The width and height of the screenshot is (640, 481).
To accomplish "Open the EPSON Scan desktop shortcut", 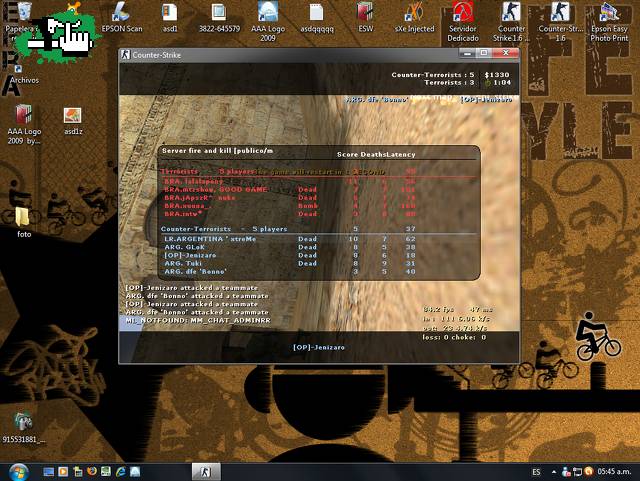I will tap(122, 17).
